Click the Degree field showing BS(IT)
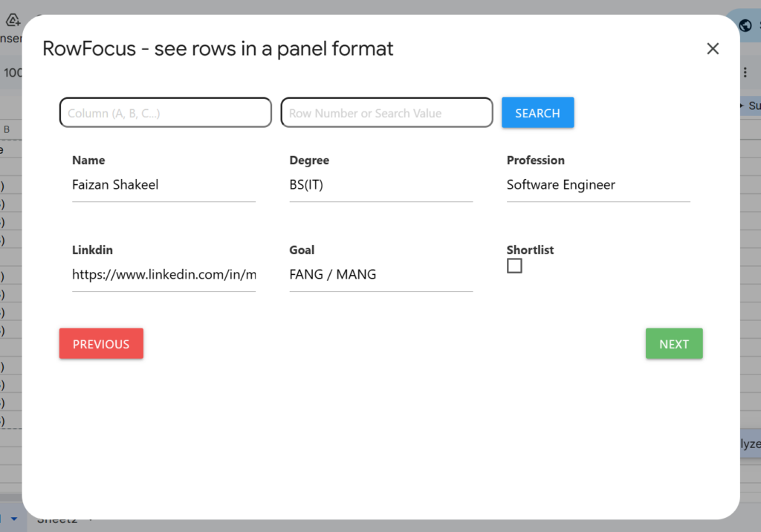Viewport: 761px width, 532px height. coord(380,185)
